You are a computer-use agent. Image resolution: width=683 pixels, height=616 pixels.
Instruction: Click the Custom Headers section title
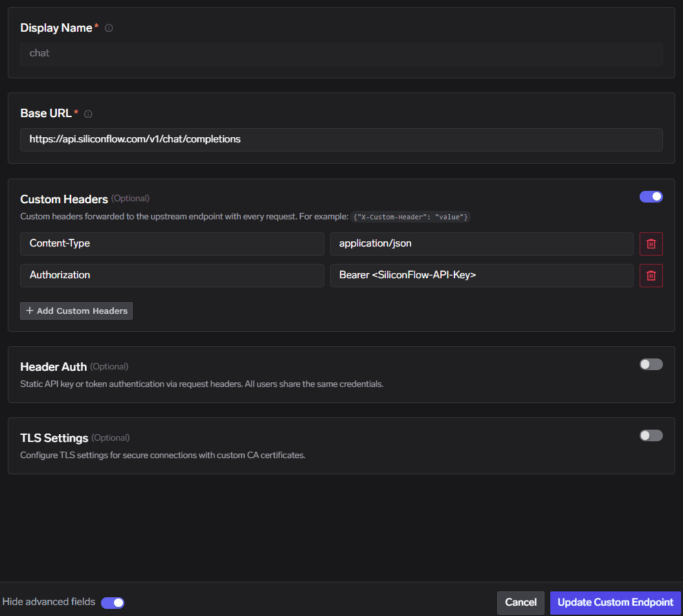click(x=64, y=199)
